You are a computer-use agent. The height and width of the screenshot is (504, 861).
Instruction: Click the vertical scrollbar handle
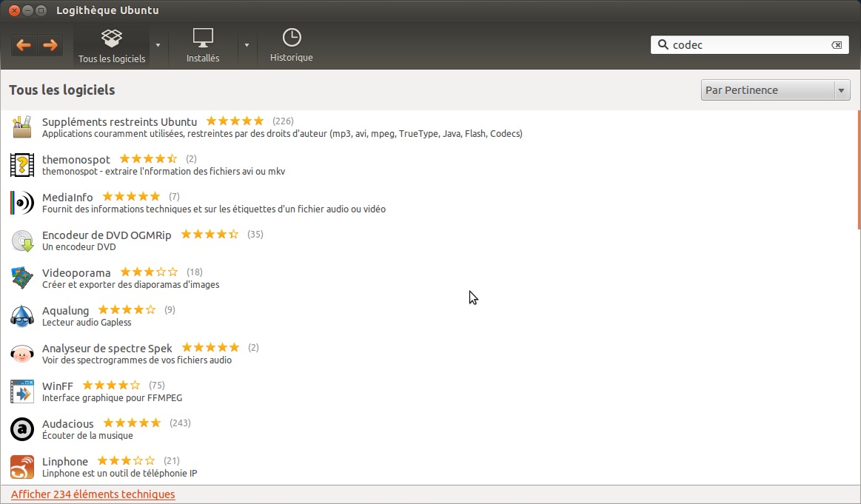[x=859, y=170]
